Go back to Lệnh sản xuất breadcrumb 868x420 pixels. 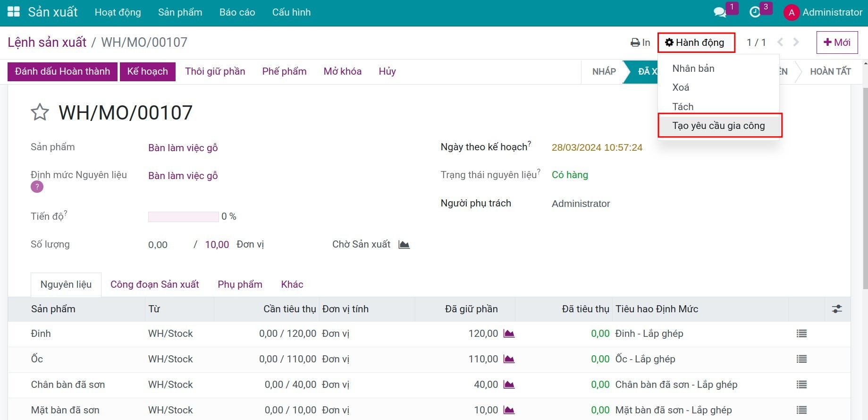coord(47,42)
